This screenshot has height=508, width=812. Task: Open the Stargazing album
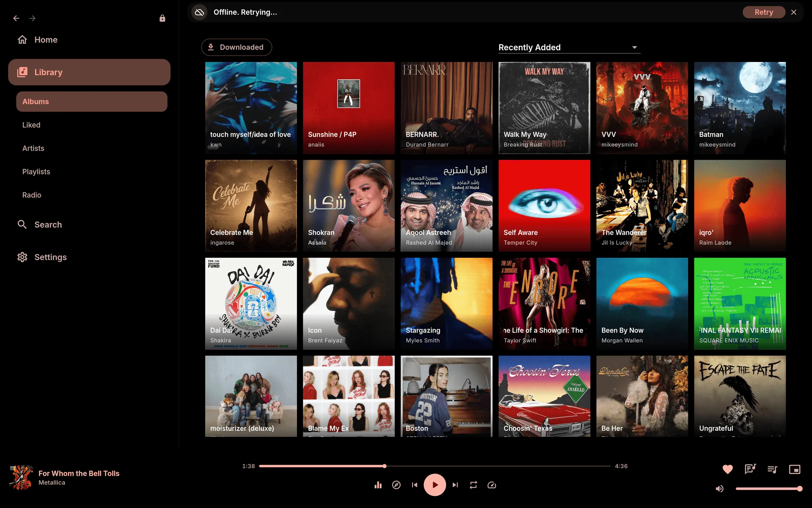point(447,303)
